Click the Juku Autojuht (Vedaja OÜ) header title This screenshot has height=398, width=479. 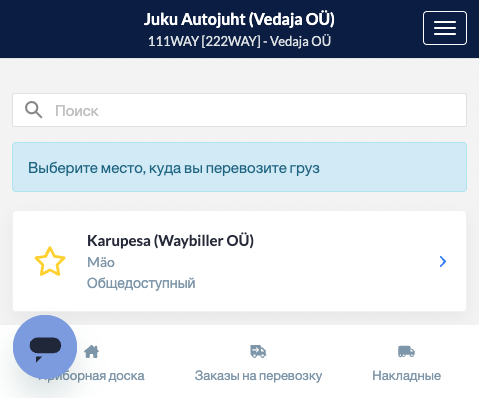coord(239,19)
